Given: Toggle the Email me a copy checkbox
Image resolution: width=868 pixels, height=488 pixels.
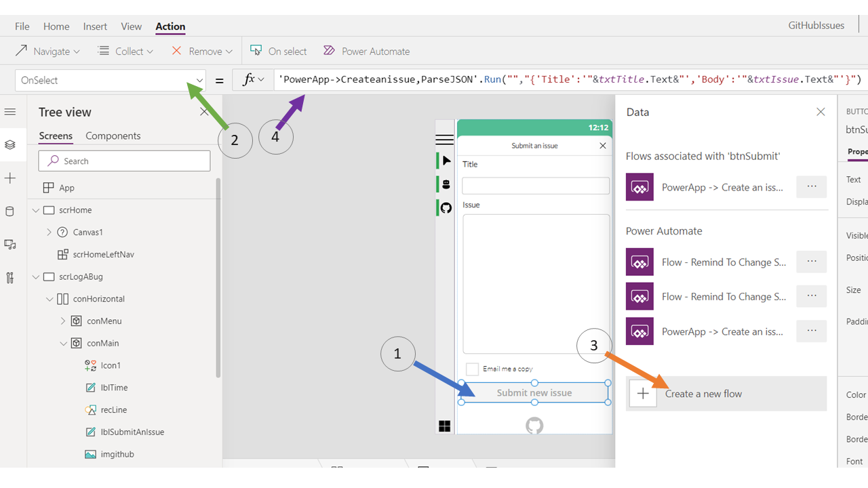Looking at the screenshot, I should (x=472, y=369).
